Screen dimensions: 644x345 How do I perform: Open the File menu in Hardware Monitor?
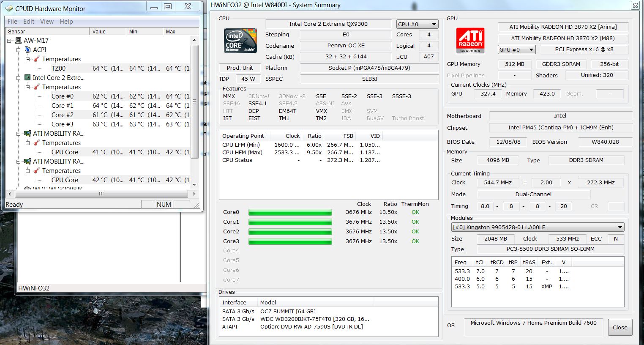[x=13, y=21]
